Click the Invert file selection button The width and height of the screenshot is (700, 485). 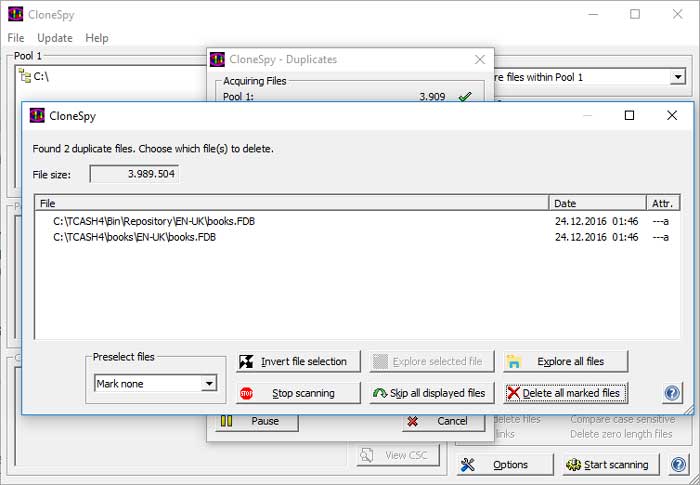tap(298, 361)
